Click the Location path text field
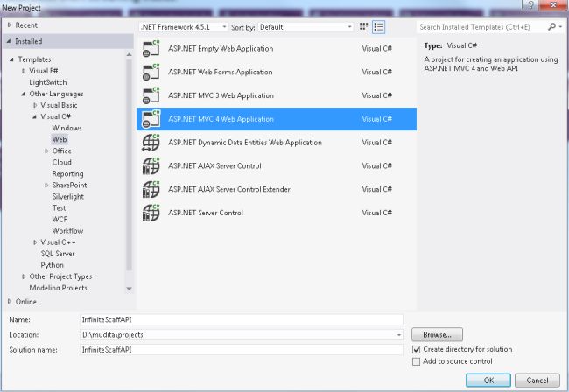Screen dimensions: 569x392 [238, 335]
